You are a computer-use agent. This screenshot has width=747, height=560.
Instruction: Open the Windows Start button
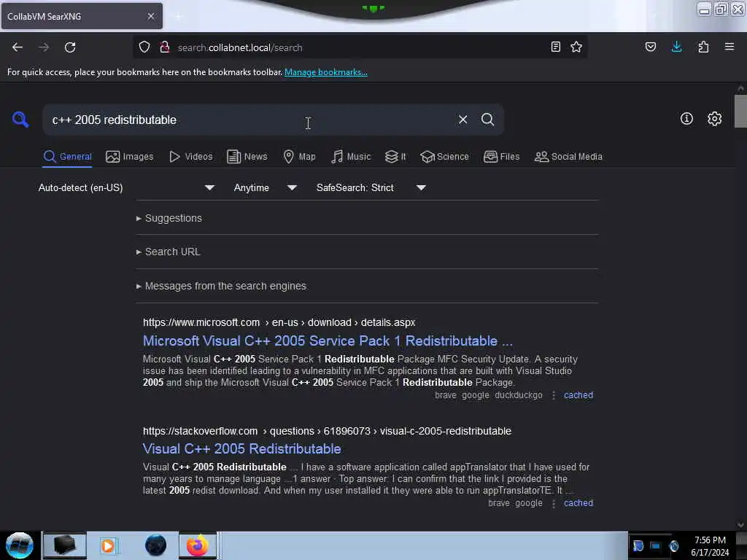point(20,545)
